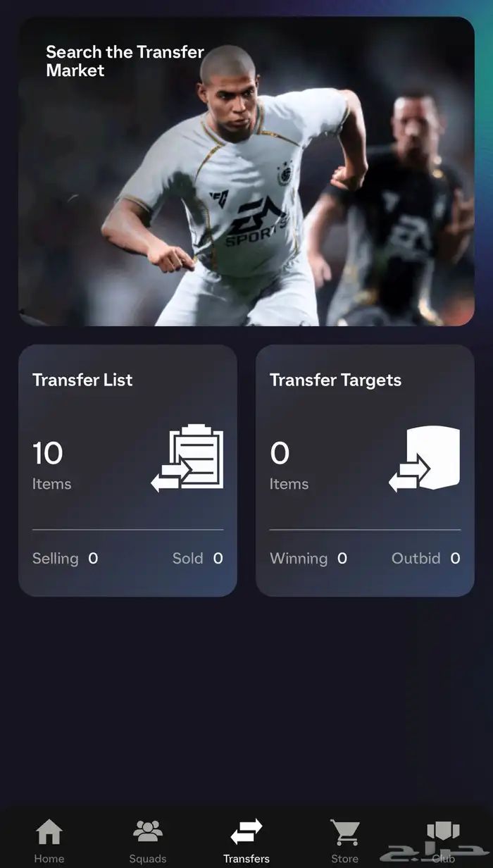
Task: Tap the Club shield icon
Action: tap(443, 832)
